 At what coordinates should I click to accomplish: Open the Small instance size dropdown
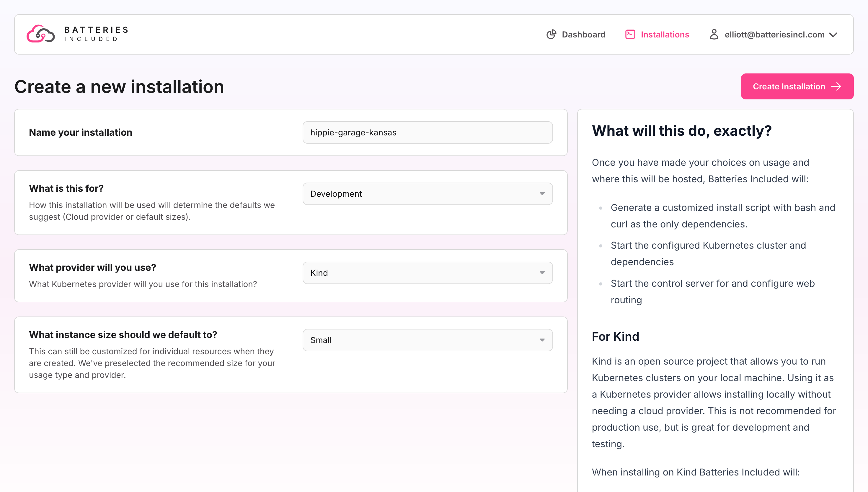tap(427, 340)
